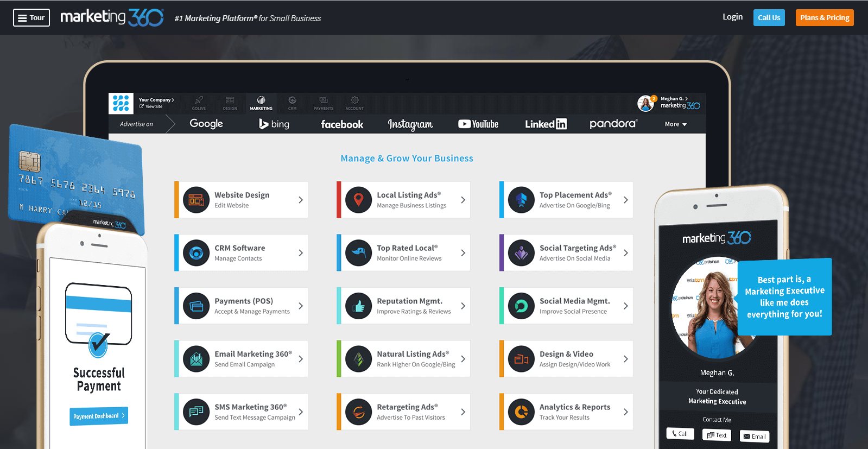Click the Text button on the phone

point(717,435)
